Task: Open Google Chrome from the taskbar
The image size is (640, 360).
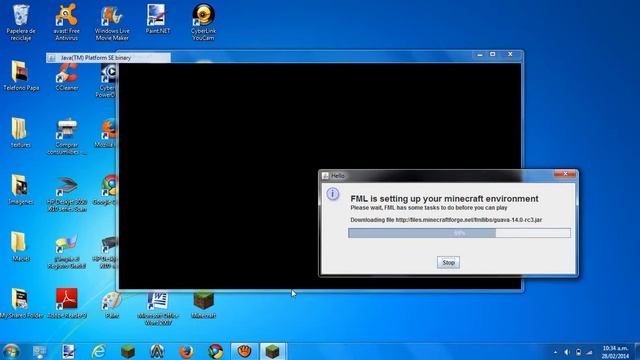Action: tap(216, 351)
